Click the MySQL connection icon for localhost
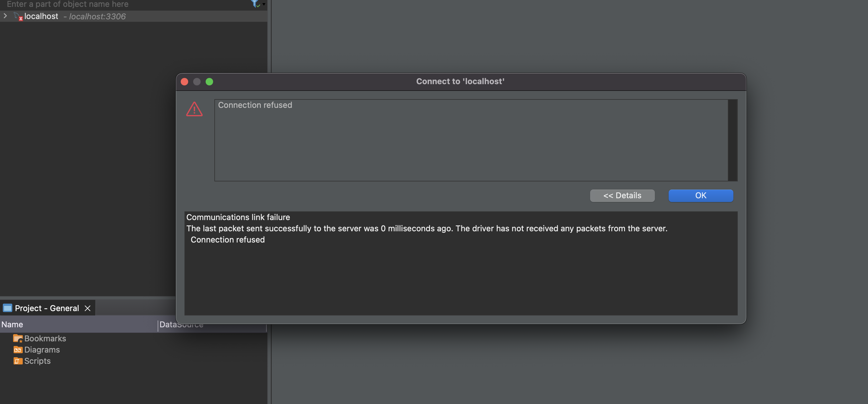 tap(18, 16)
